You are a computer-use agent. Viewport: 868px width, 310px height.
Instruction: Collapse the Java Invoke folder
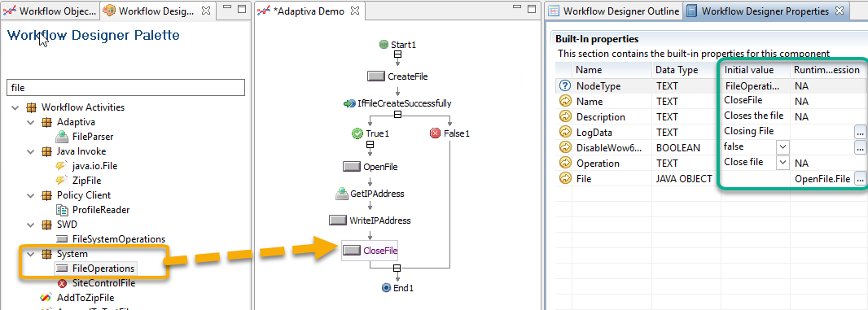[x=31, y=151]
